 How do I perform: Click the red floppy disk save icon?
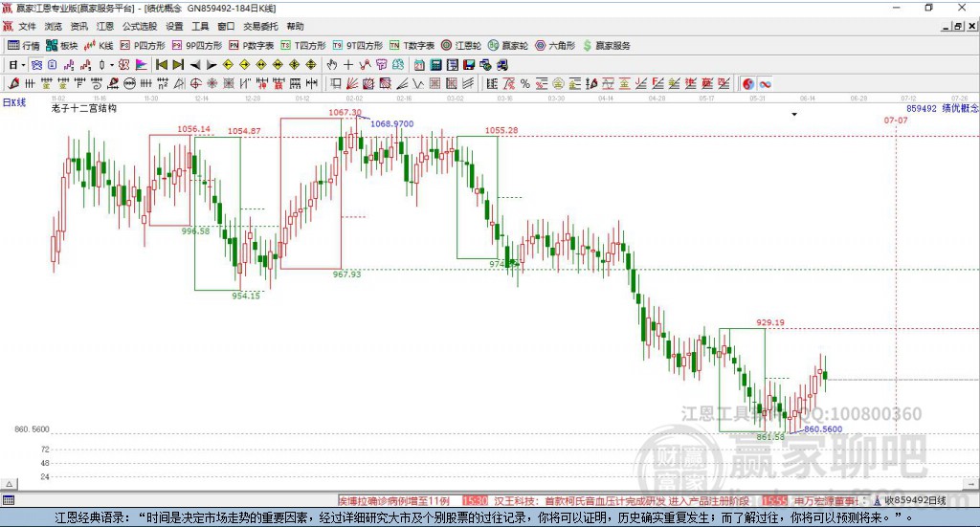(469, 65)
